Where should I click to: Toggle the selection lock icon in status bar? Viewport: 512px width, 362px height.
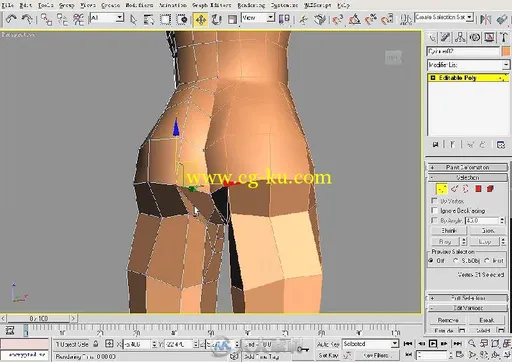click(96, 344)
